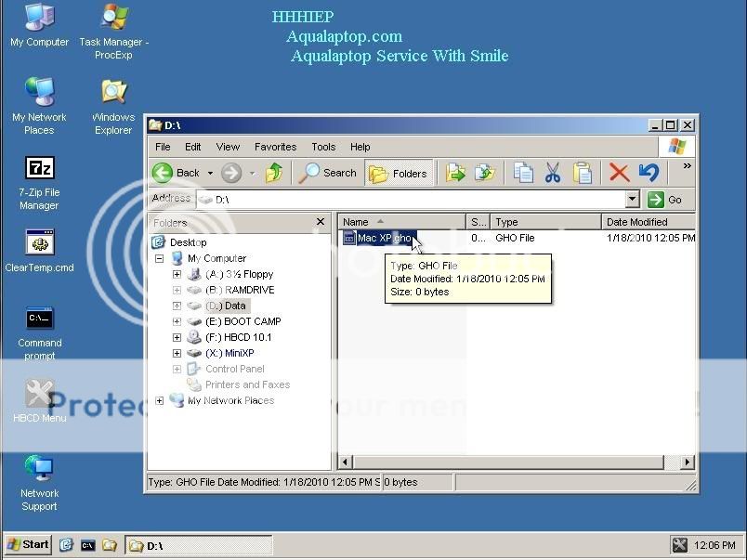Open the Tools menu
Viewport: 747px width, 560px height.
pyautogui.click(x=323, y=147)
